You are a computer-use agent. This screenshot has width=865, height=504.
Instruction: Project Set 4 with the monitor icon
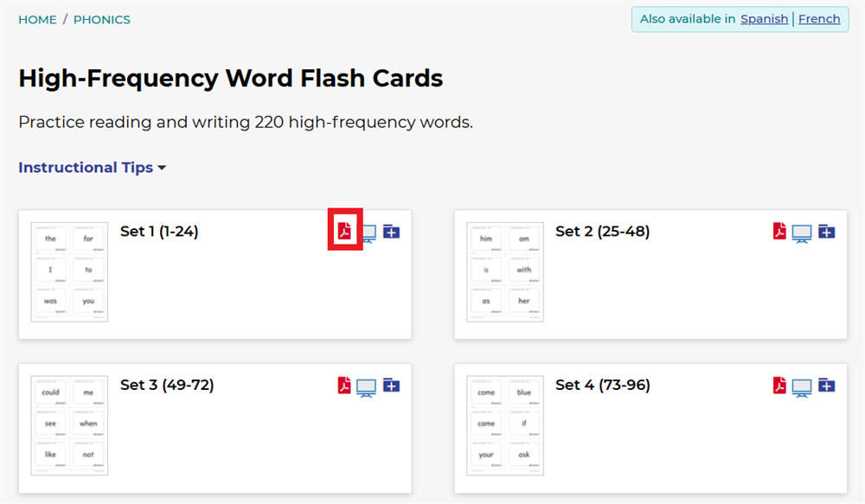(803, 386)
